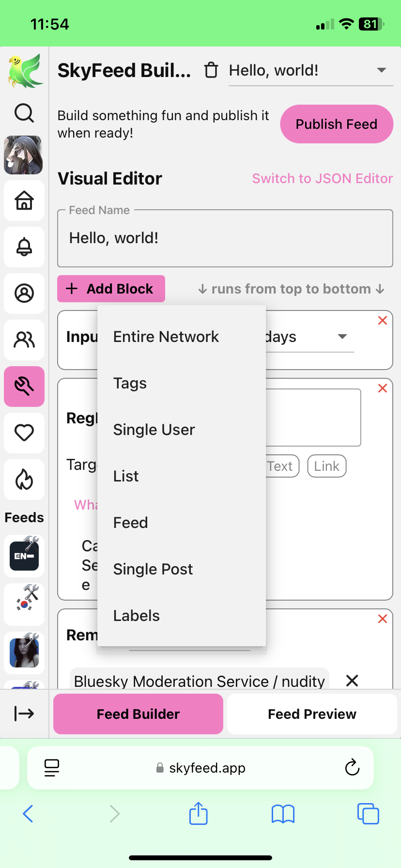Switch to Feed Preview tab
Viewport: 401px width, 868px height.
click(312, 714)
